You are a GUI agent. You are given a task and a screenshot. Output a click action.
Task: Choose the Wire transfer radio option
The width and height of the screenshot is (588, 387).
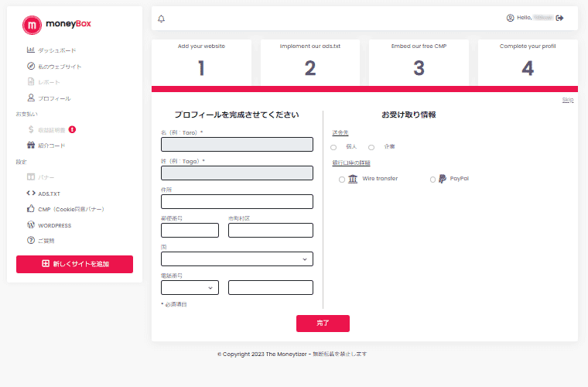pos(342,180)
